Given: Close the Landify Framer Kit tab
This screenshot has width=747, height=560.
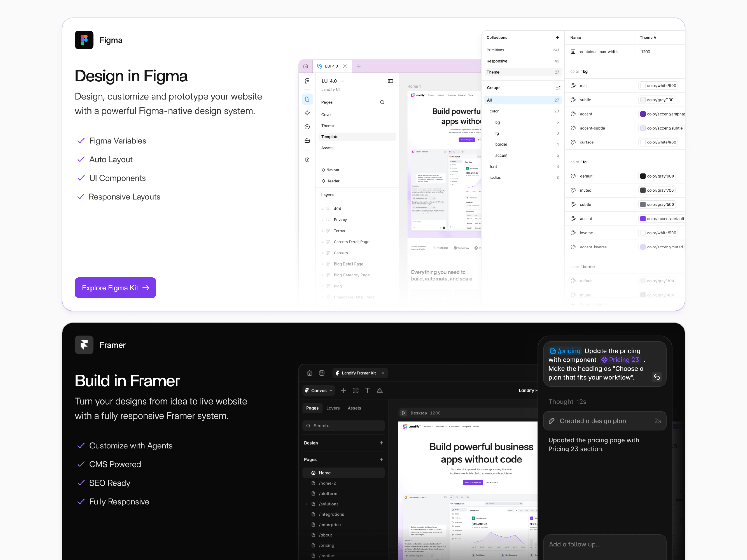Looking at the screenshot, I should click(x=383, y=373).
